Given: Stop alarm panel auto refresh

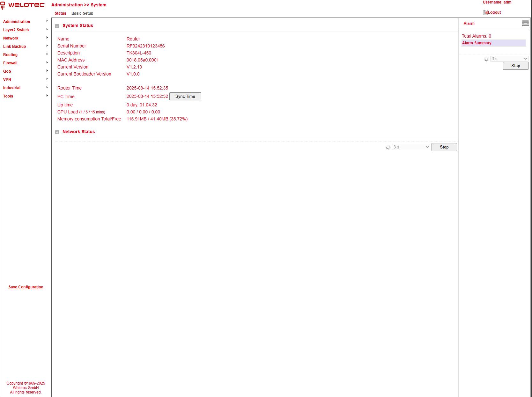Looking at the screenshot, I should pyautogui.click(x=515, y=66).
